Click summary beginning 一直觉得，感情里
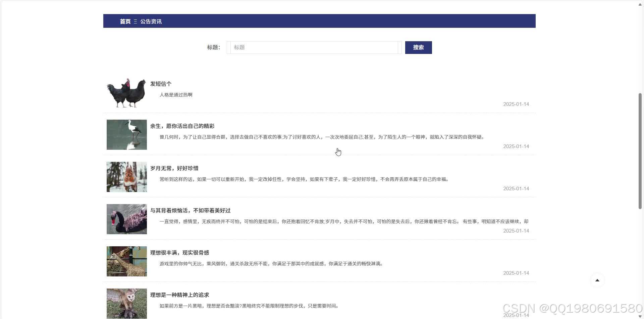This screenshot has height=319, width=644. tap(344, 221)
